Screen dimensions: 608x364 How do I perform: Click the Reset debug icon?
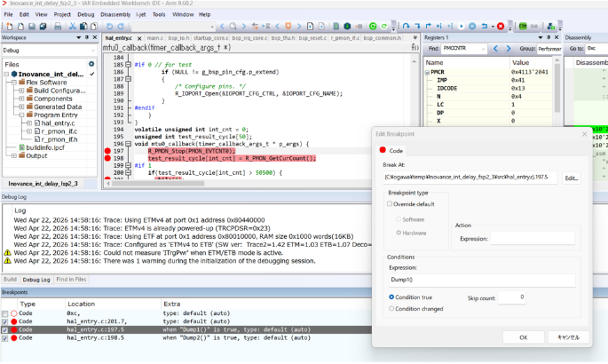coord(485,27)
